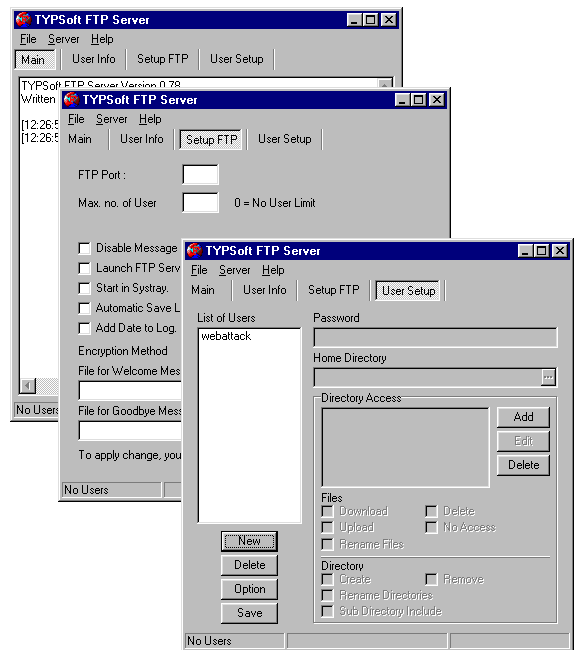Click No Users status in middle window
This screenshot has width=580, height=650.
(111, 490)
